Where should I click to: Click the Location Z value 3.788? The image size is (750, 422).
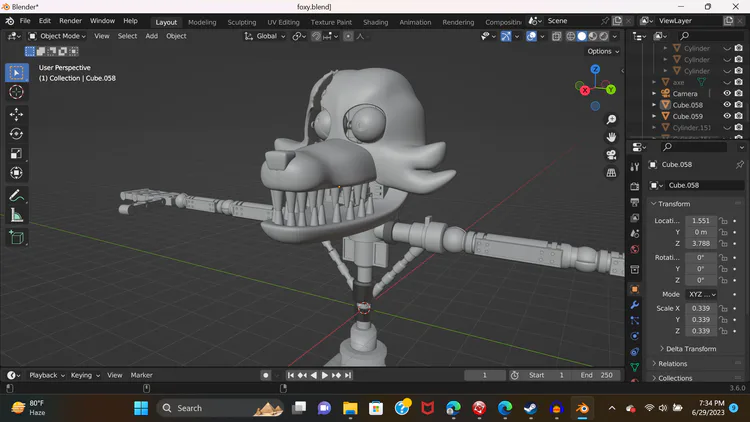point(701,244)
